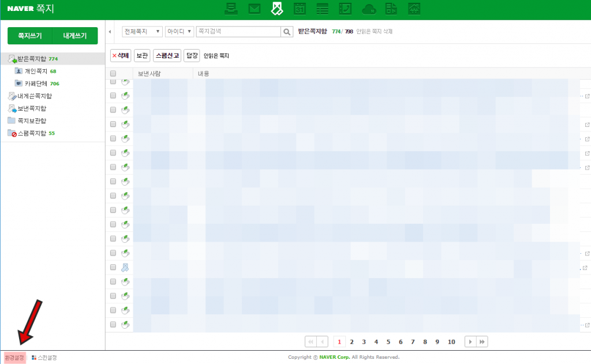Image resolution: width=591 pixels, height=364 pixels.
Task: Select page 1 in pagination
Action: pos(339,342)
